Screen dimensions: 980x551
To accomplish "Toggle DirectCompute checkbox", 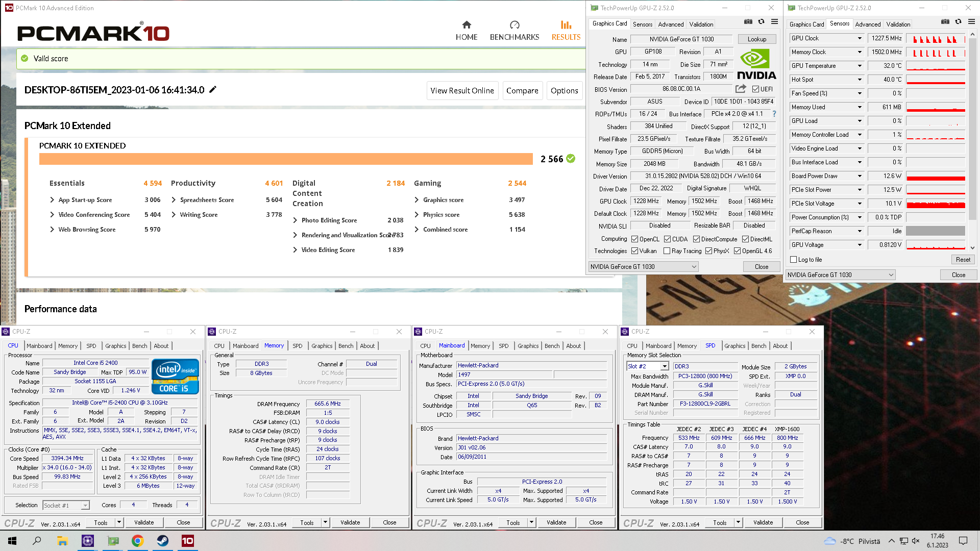I will click(x=697, y=239).
